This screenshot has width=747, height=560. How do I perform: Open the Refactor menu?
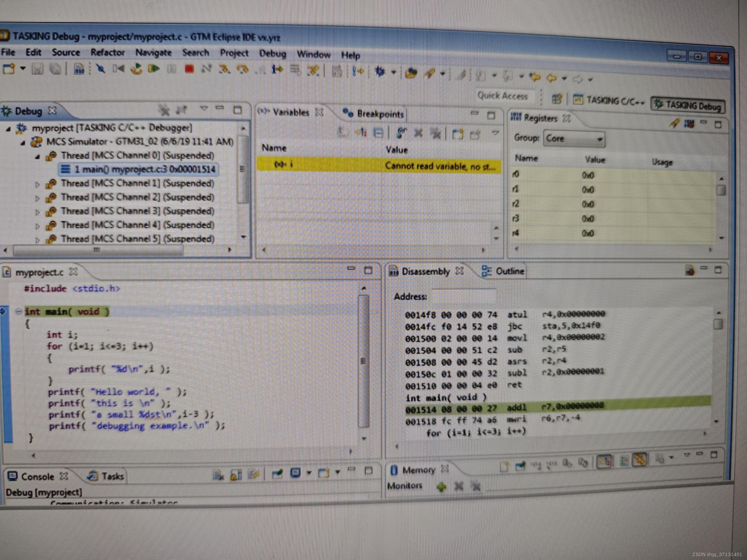pyautogui.click(x=107, y=53)
